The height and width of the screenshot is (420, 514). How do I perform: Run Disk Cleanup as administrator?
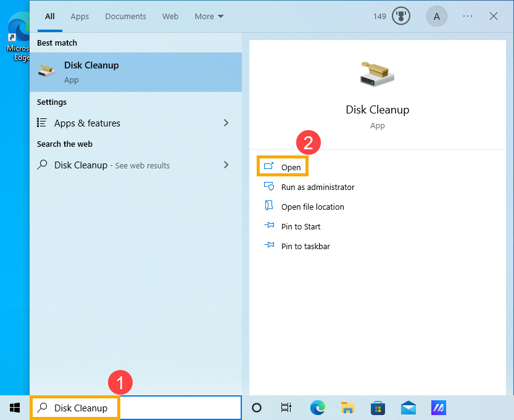[x=318, y=187]
